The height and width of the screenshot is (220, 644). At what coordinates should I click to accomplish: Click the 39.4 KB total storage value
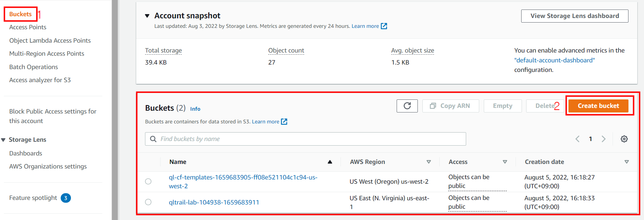coord(156,62)
